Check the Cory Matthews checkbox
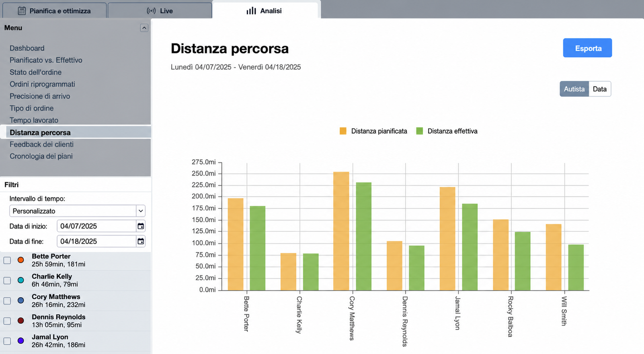Image resolution: width=644 pixels, height=354 pixels. click(x=7, y=301)
